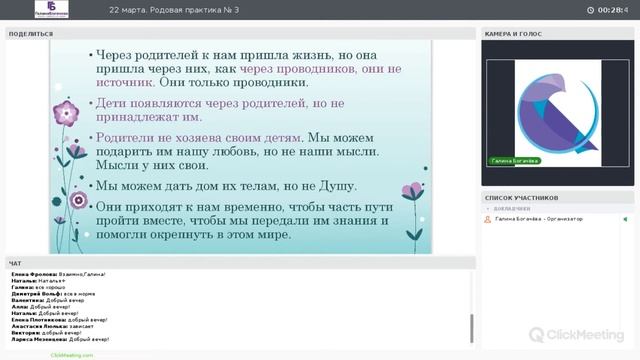The width and height of the screenshot is (640, 360).
Task: Click the presenter avatar icon in participants list
Action: point(487,219)
